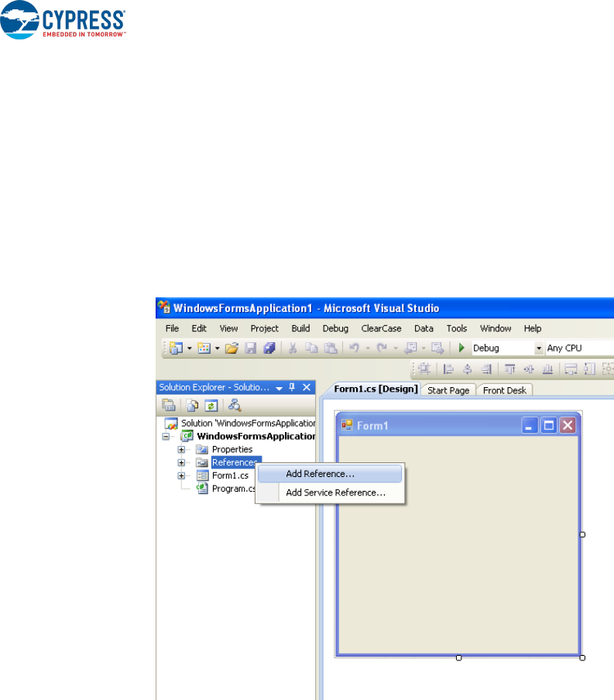Screen dimensions: 614x700
Task: Click Form1's right-middle resize handle
Action: tap(582, 534)
